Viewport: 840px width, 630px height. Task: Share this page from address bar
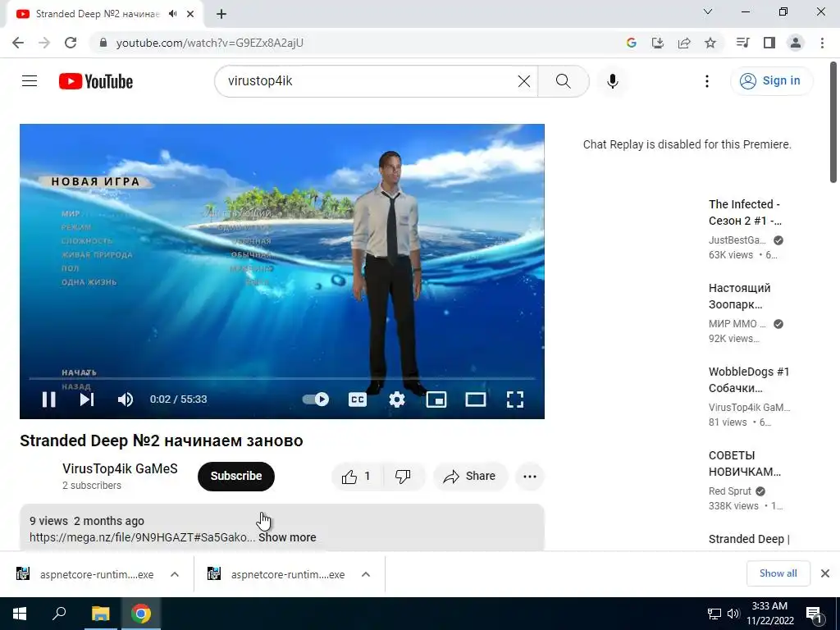684,43
